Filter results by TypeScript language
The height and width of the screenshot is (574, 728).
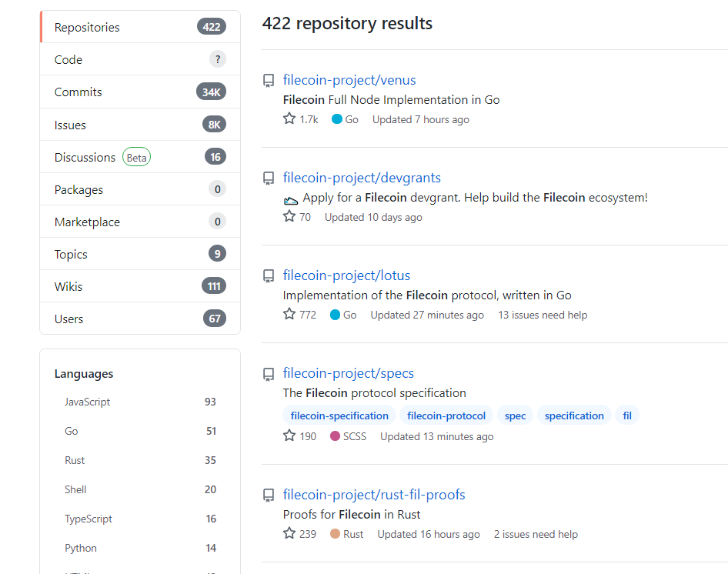pyautogui.click(x=140, y=519)
